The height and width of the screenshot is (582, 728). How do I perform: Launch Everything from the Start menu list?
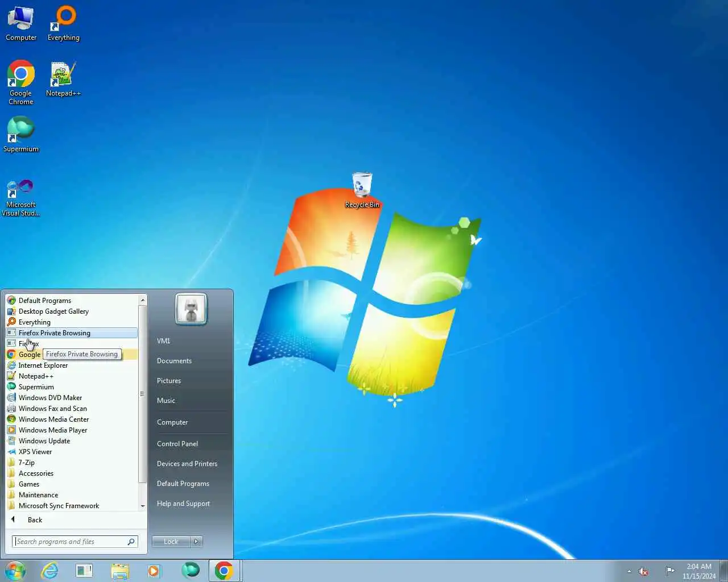[x=72, y=322]
